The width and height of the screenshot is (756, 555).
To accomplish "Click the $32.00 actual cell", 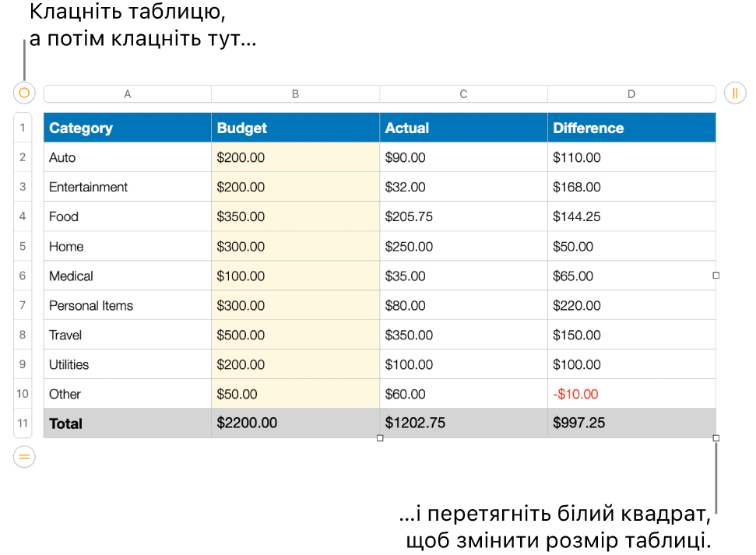I will [x=463, y=187].
